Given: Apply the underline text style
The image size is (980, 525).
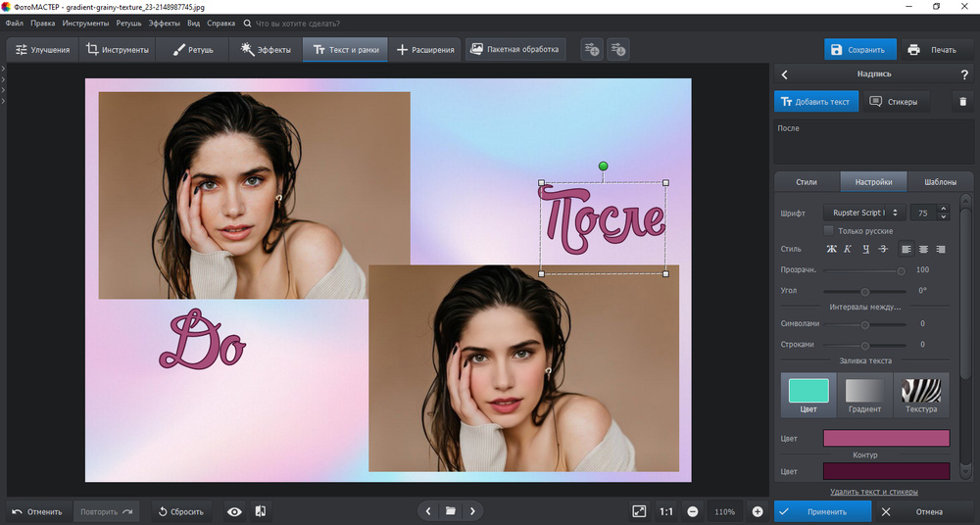Looking at the screenshot, I should point(866,249).
